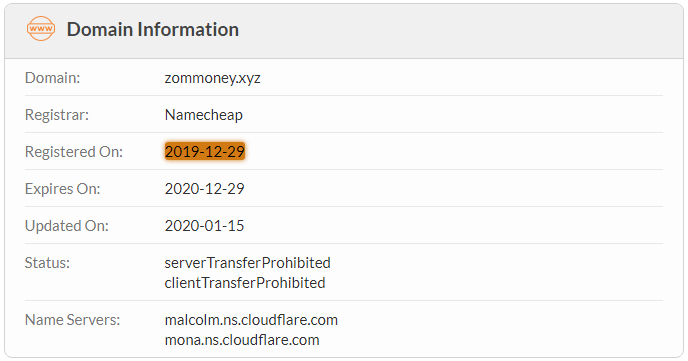Click the Domain Information heading

point(153,29)
